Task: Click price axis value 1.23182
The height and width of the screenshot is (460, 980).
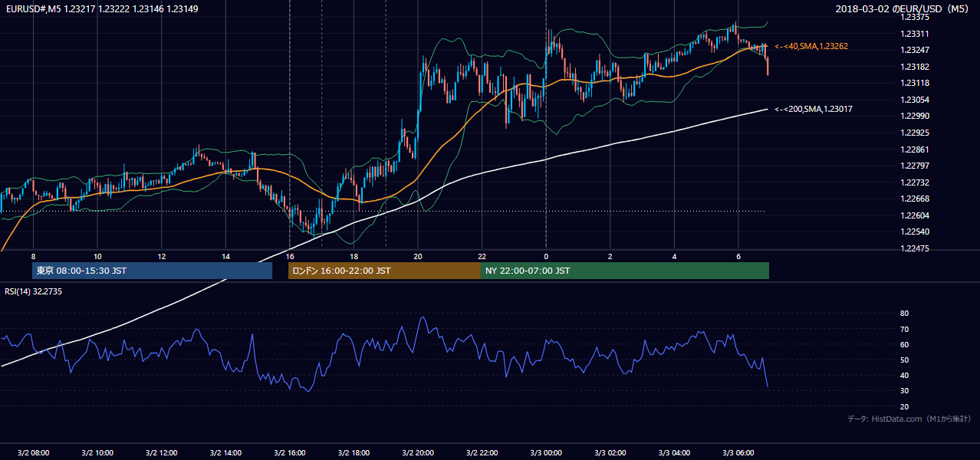Action: tap(914, 67)
